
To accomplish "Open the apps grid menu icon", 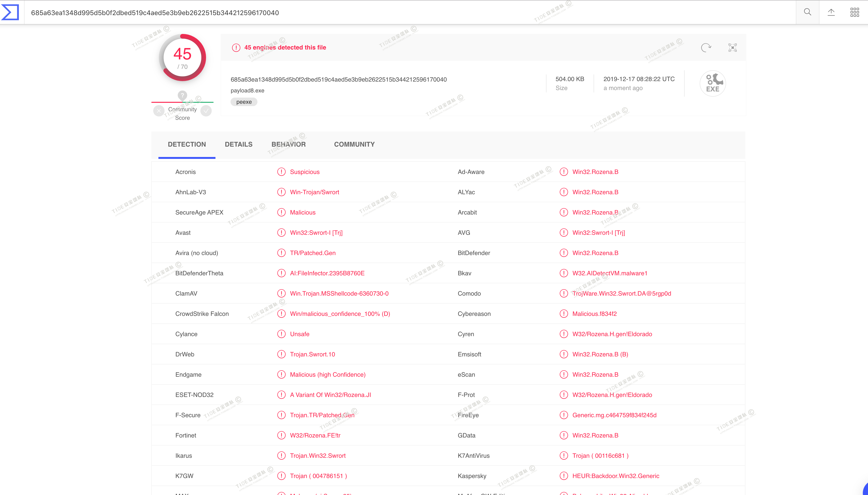I will point(854,12).
